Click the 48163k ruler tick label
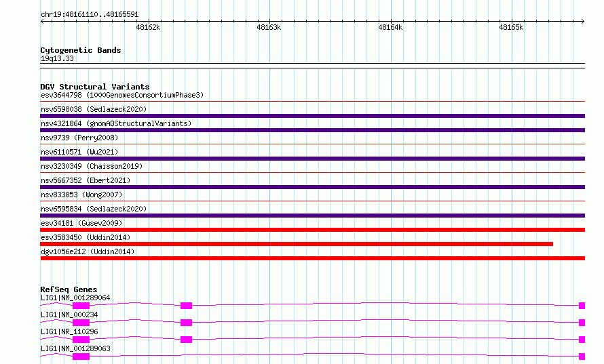 tap(269, 27)
